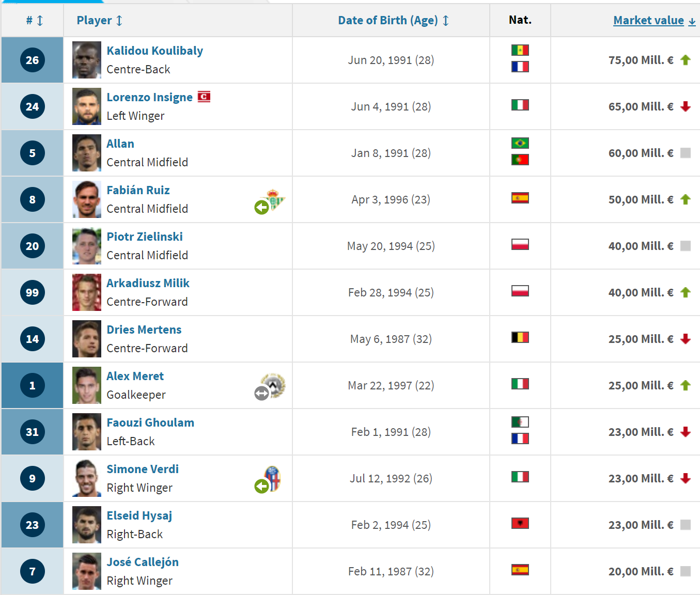Sort table by shirt number column
Viewport: 700px width, 595px height.
(35, 21)
